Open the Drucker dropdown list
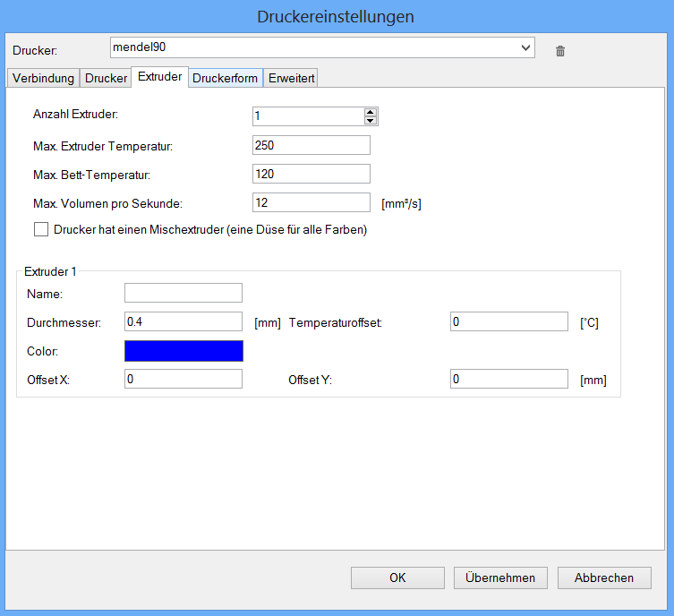The width and height of the screenshot is (674, 616). point(525,47)
